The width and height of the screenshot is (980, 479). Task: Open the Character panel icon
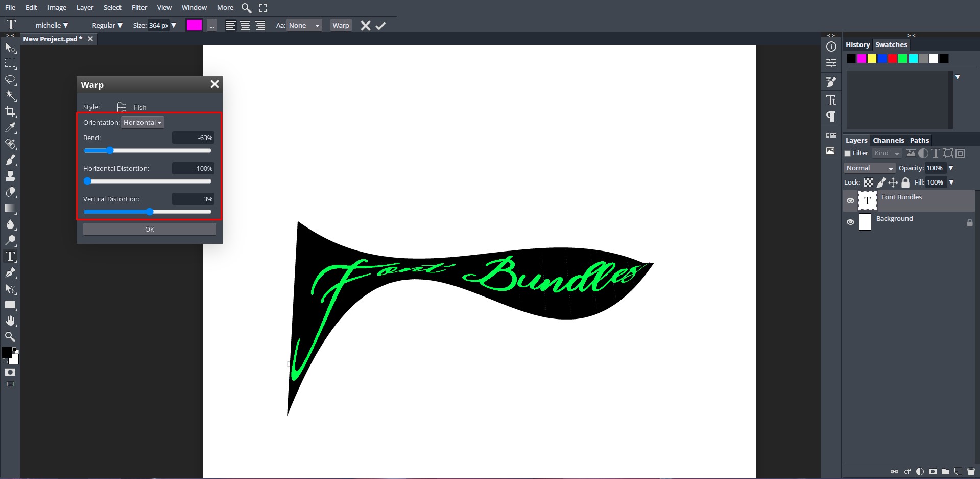tap(831, 100)
